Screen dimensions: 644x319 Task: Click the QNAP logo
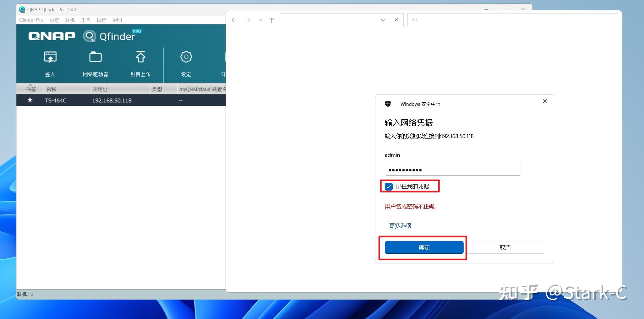tap(52, 36)
